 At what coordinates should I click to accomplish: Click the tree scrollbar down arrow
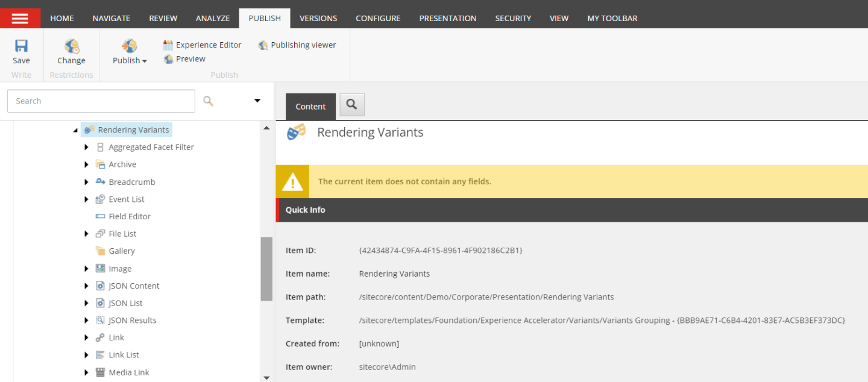point(266,377)
